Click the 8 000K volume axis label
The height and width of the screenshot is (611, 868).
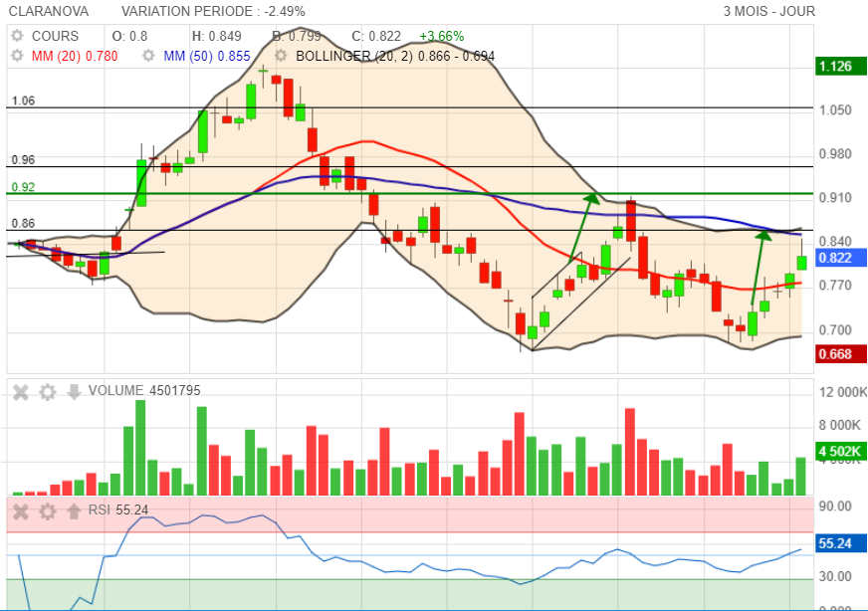pyautogui.click(x=840, y=425)
